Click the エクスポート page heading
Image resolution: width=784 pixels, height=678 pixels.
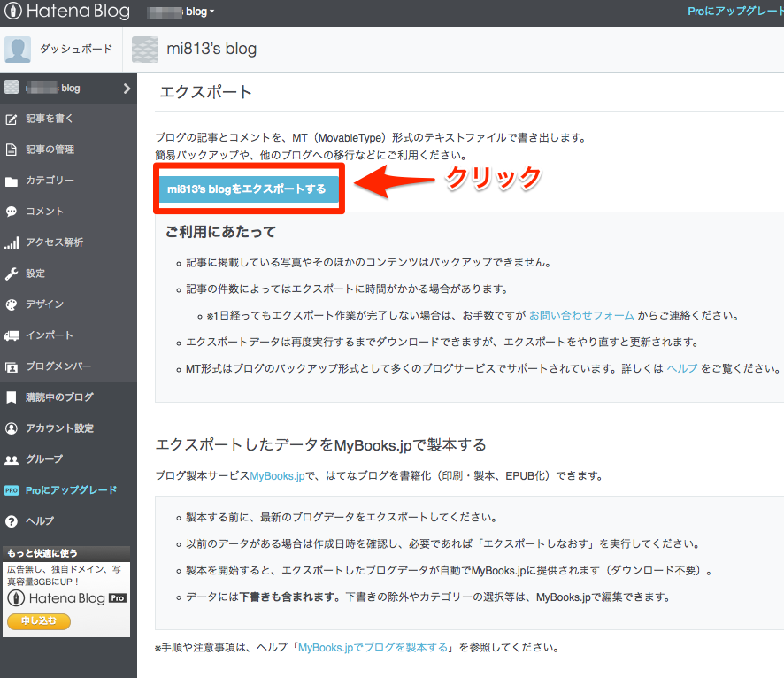[x=205, y=92]
